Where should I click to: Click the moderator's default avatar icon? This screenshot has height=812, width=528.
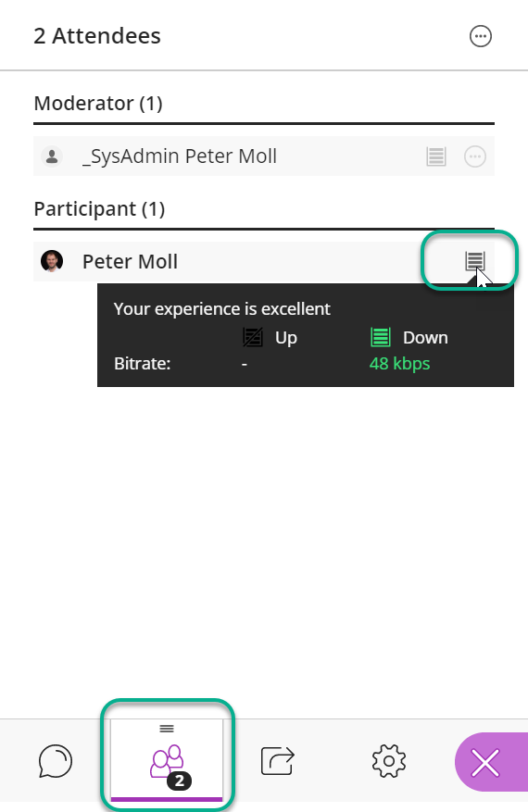52,156
